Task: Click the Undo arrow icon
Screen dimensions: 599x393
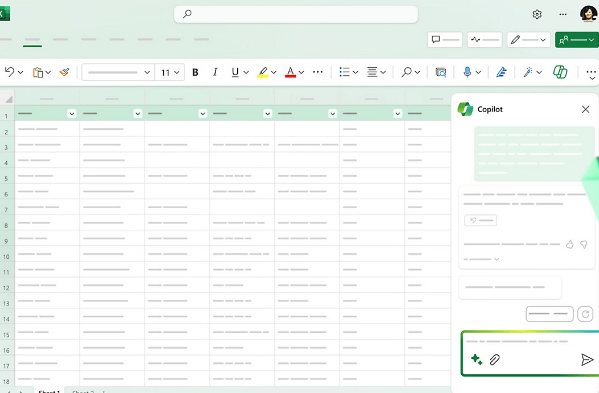Action: click(10, 72)
